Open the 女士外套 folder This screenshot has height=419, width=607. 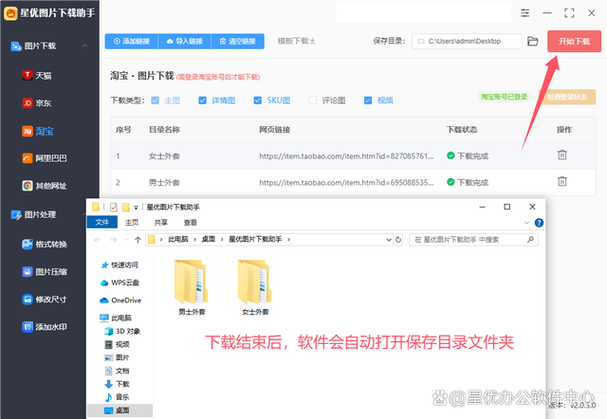click(x=255, y=288)
